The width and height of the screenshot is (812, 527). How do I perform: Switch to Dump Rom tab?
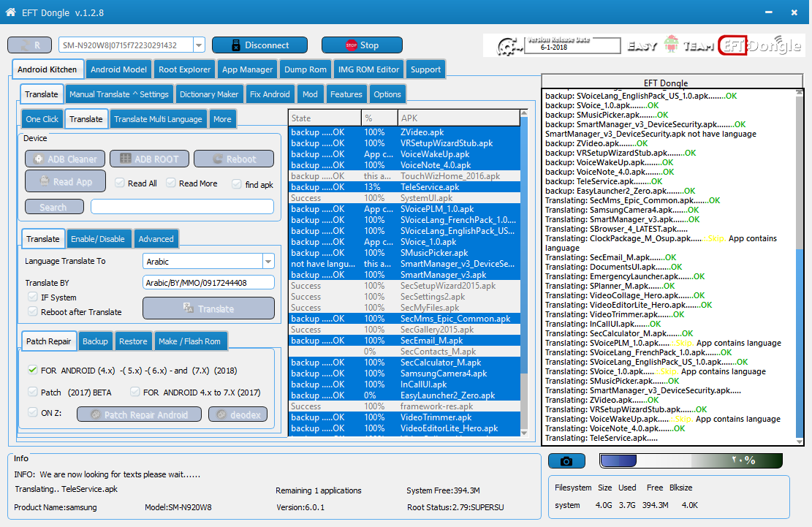(x=306, y=69)
